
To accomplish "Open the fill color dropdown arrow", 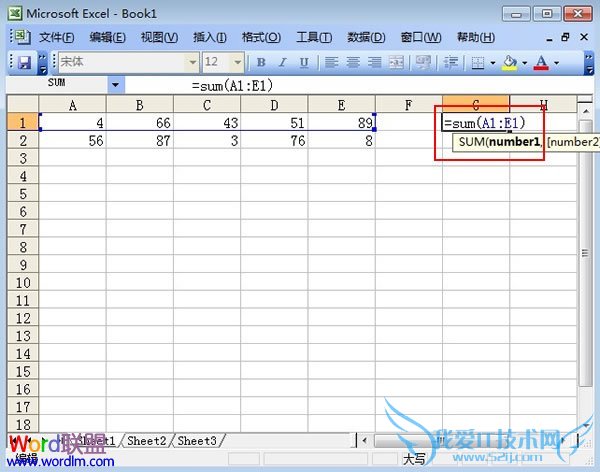I will pos(525,62).
